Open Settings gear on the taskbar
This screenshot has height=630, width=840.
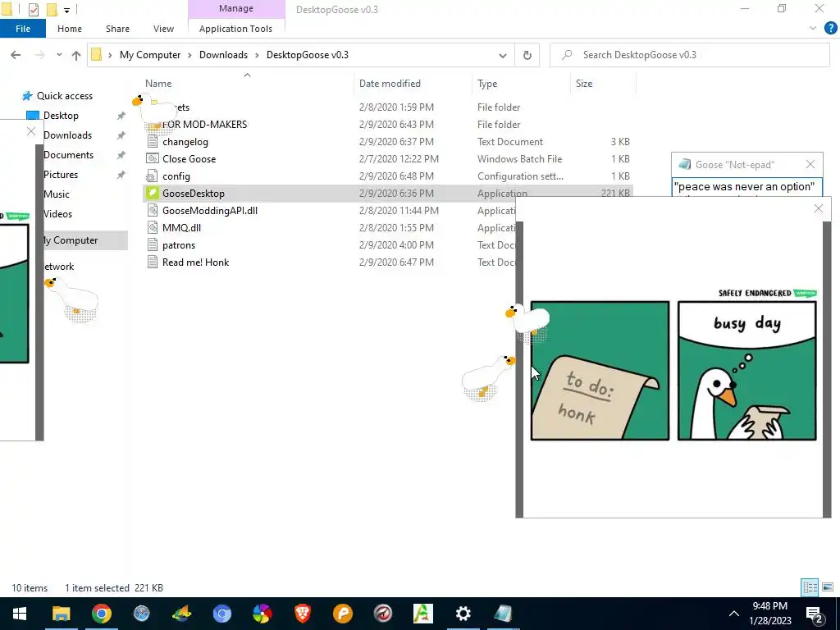pos(463,614)
